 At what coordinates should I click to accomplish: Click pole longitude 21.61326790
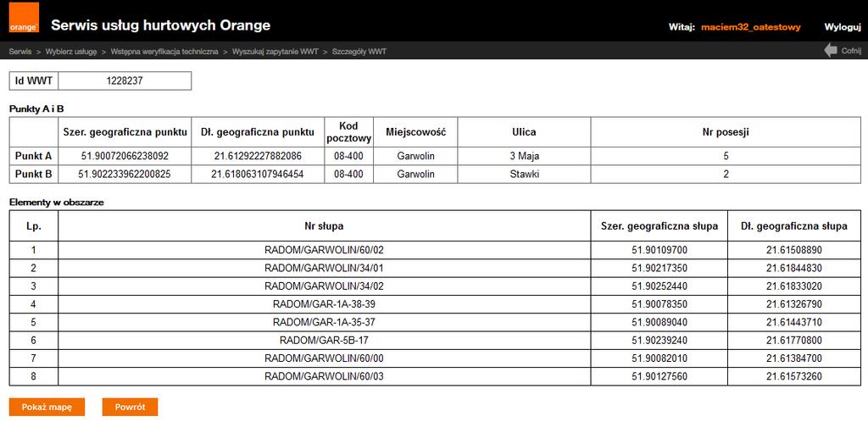pyautogui.click(x=794, y=304)
